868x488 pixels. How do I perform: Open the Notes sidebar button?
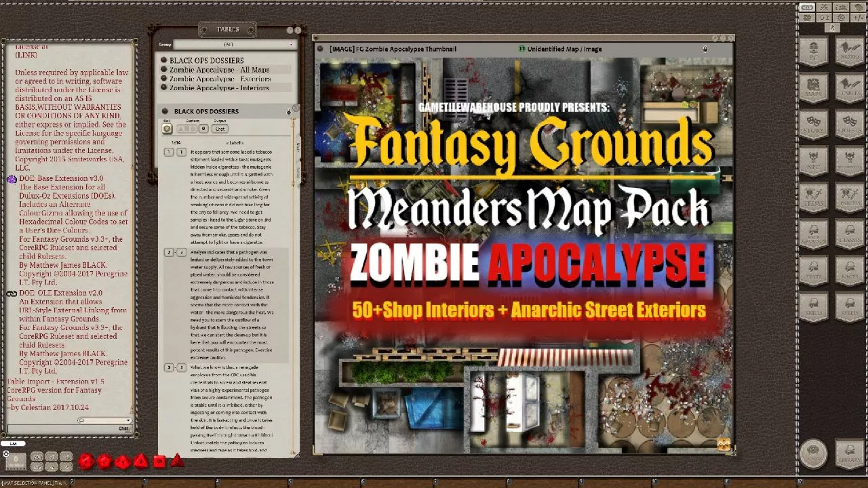pyautogui.click(x=848, y=52)
